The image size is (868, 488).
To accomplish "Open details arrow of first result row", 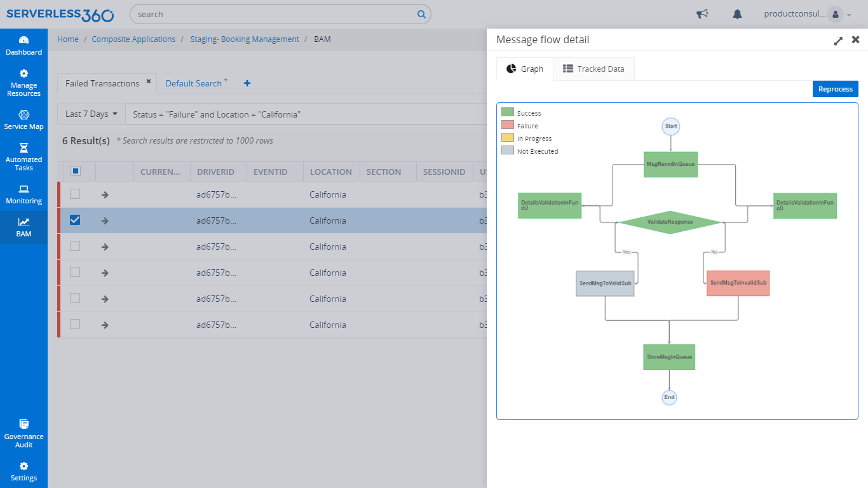I will point(105,194).
